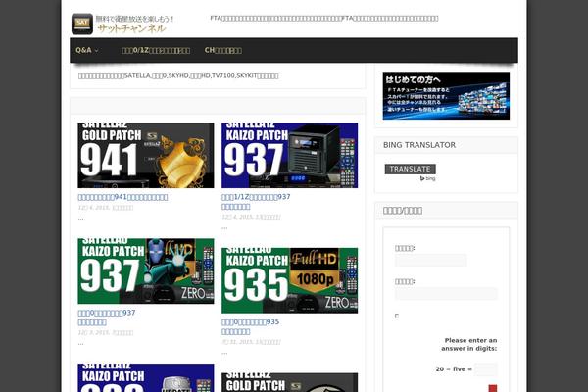Click the 'Please enter an answer in digits' text
Screen dimensions: 588x392
point(469,344)
